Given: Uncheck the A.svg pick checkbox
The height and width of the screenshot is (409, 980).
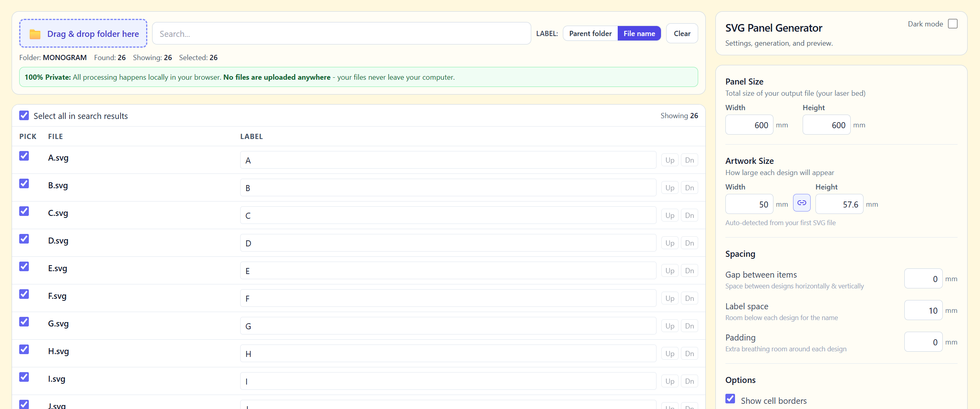Looking at the screenshot, I should 24,156.
